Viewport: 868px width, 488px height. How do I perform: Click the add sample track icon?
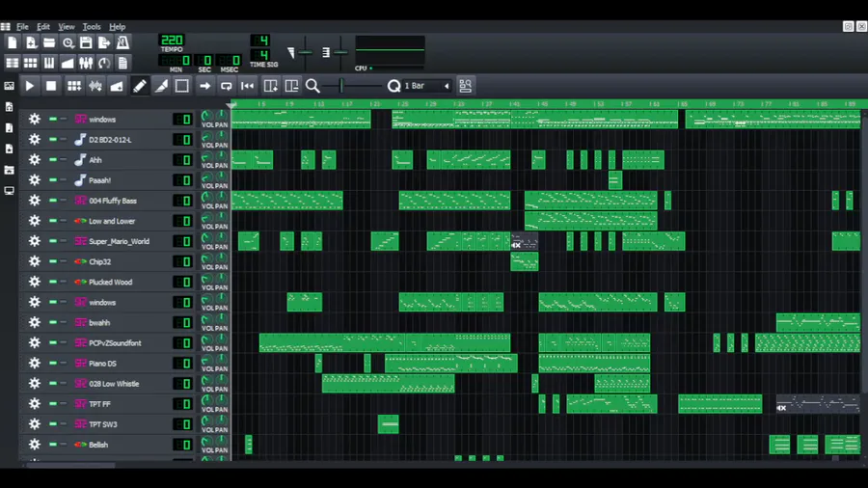(x=95, y=86)
